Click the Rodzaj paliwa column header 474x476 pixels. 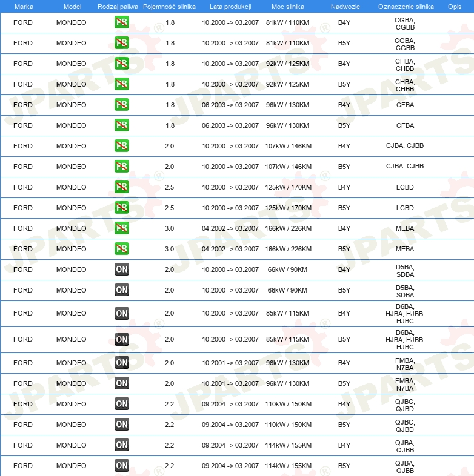(x=118, y=7)
